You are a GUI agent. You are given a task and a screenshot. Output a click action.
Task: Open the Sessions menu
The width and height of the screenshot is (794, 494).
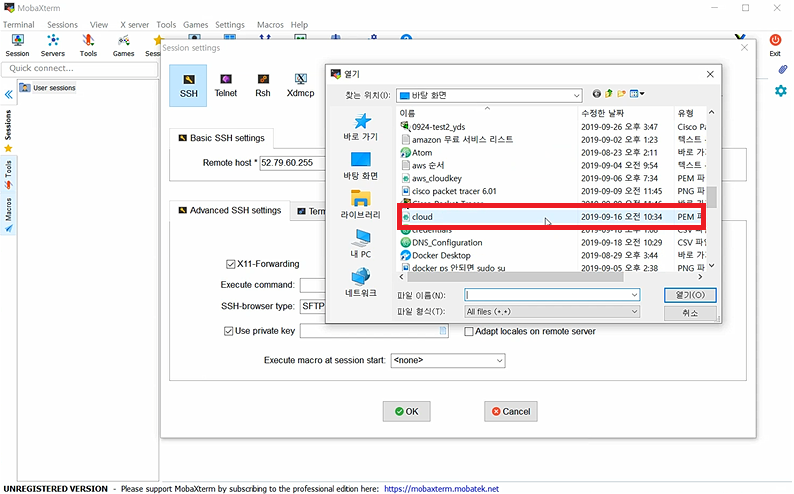(62, 24)
